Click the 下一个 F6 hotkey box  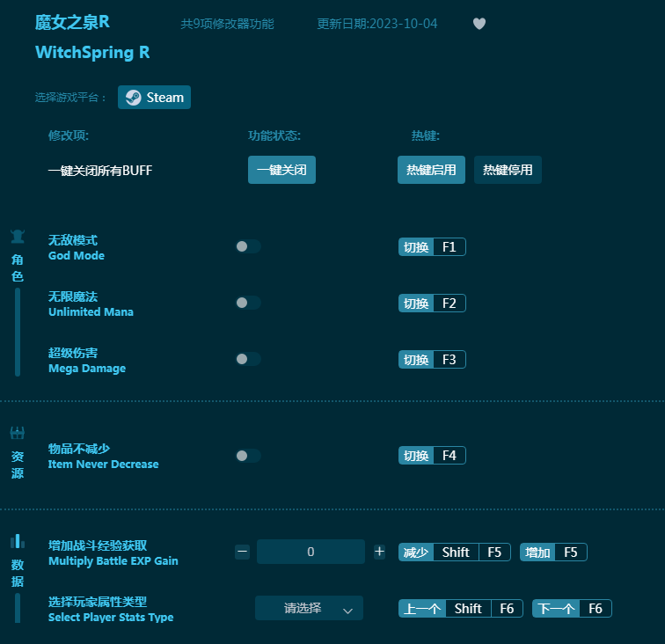coord(572,609)
